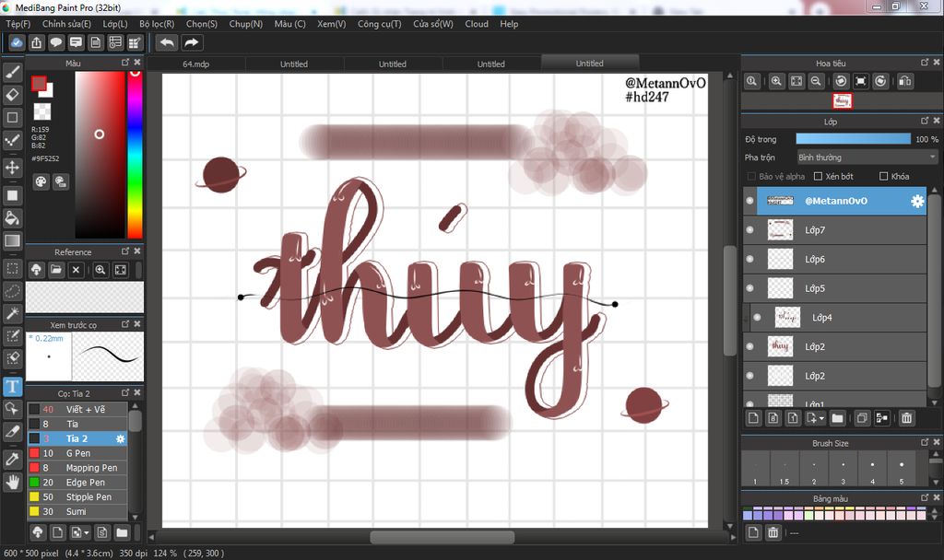Click the rainbow hue slider bar
Image resolution: width=944 pixels, height=560 pixels.
tap(136, 155)
